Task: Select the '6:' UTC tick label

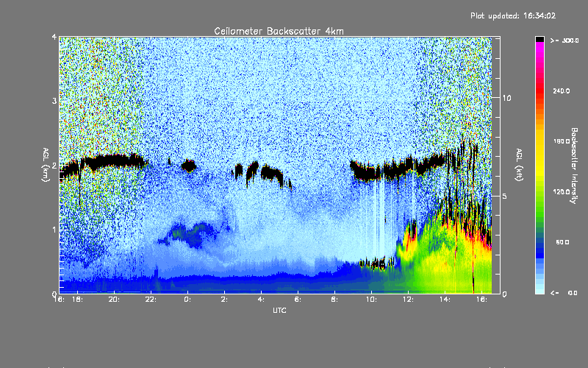Action: [x=298, y=300]
